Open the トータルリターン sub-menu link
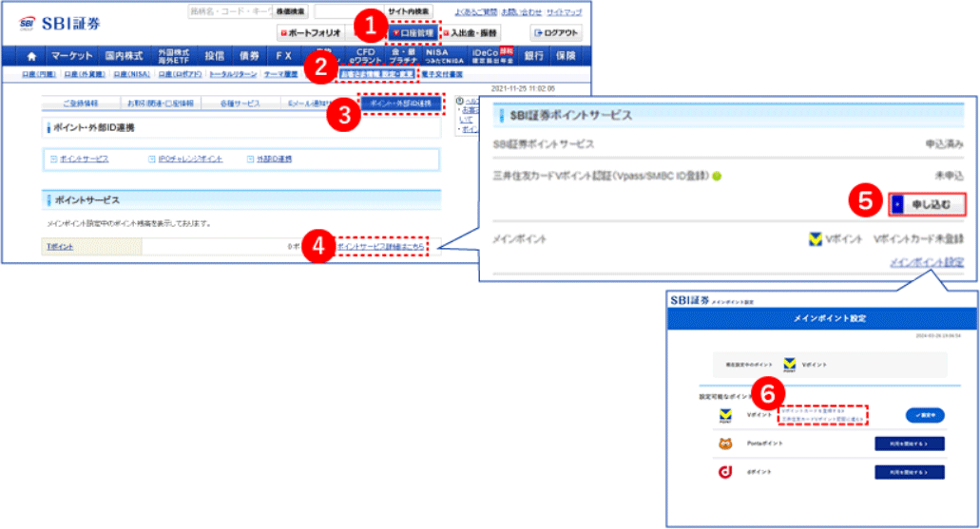The height and width of the screenshot is (529, 980). point(233,74)
